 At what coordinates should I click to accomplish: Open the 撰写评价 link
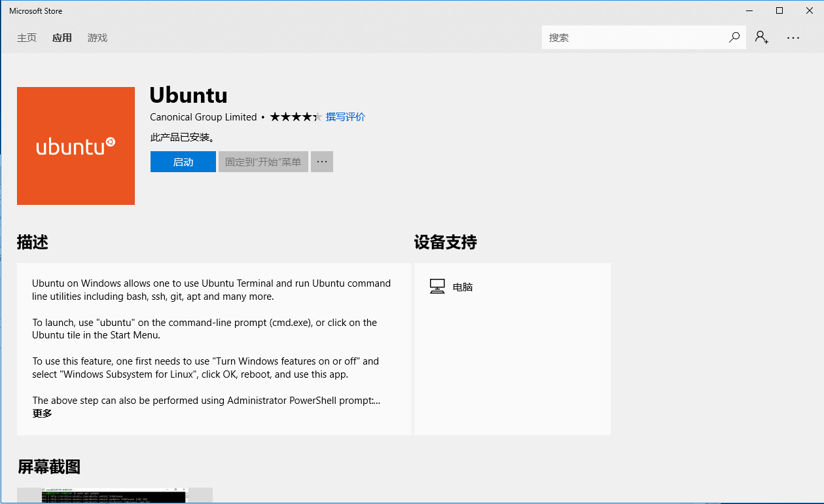(x=346, y=117)
